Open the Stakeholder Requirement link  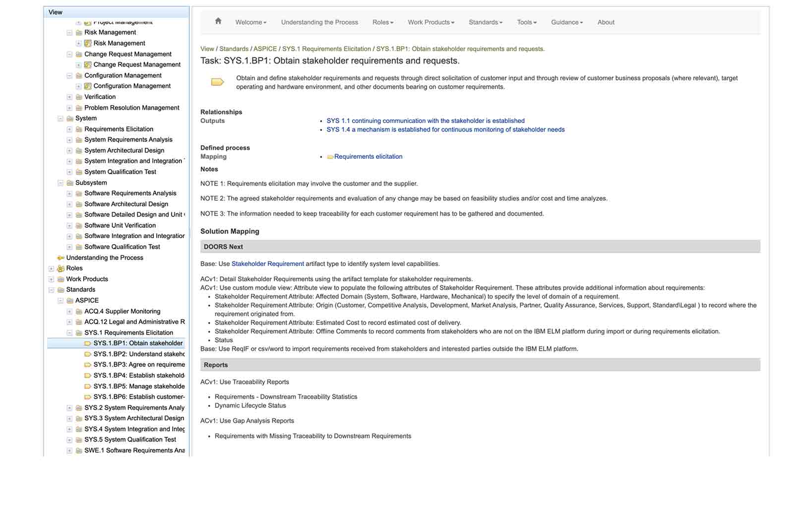click(268, 264)
